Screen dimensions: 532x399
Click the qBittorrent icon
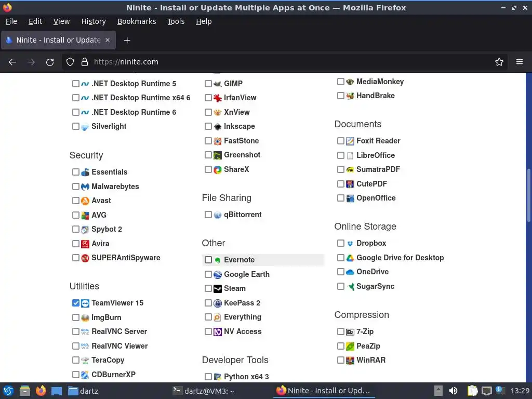218,215
